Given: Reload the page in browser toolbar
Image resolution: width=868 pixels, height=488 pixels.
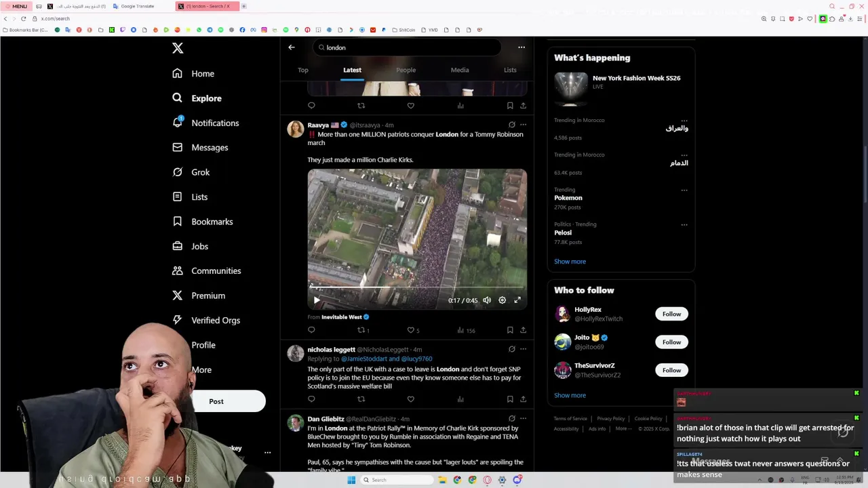Looking at the screenshot, I should click(x=23, y=18).
